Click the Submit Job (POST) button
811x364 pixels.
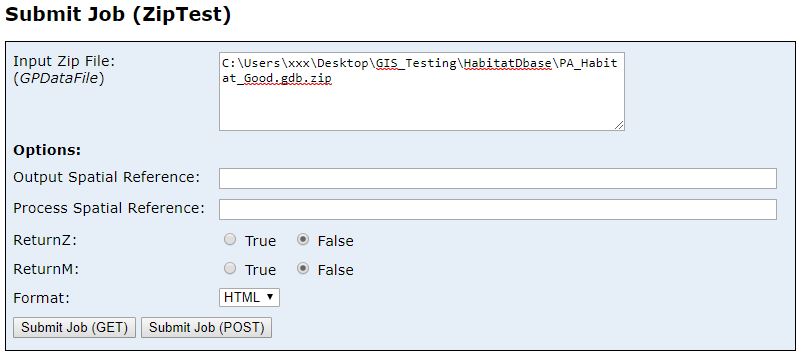pos(206,328)
